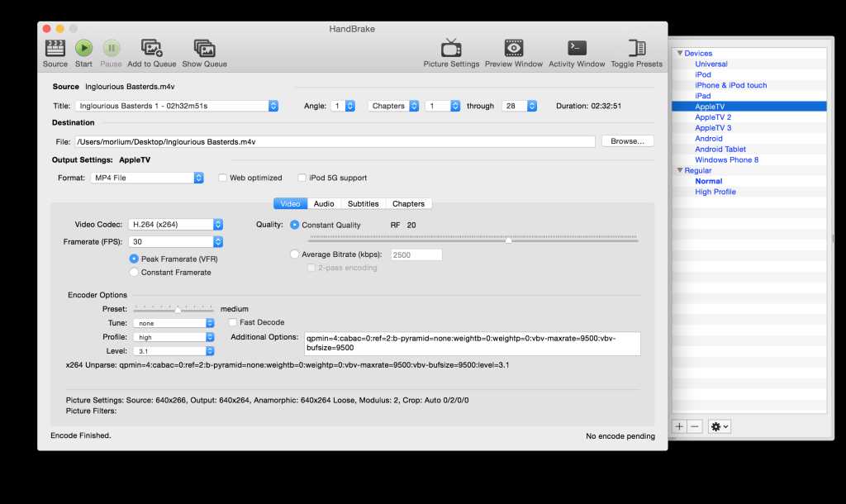
Task: Enable the Web optimized checkbox
Action: (222, 178)
